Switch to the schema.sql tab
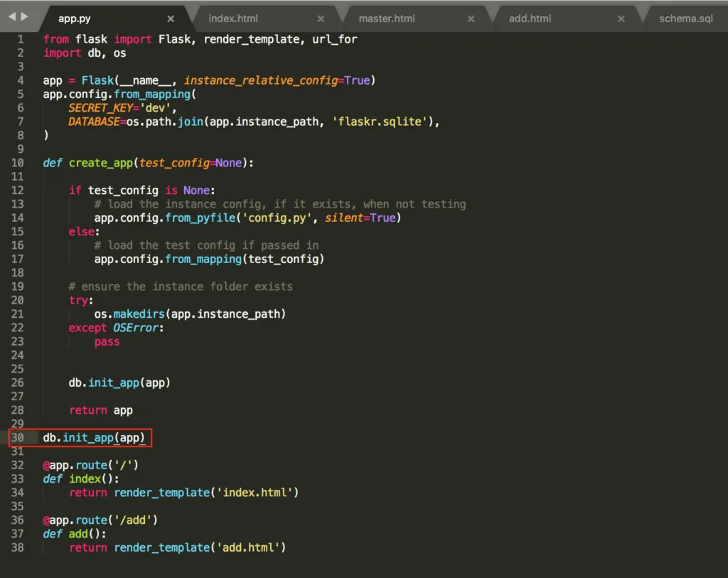Screen dimensions: 728x578 click(686, 18)
